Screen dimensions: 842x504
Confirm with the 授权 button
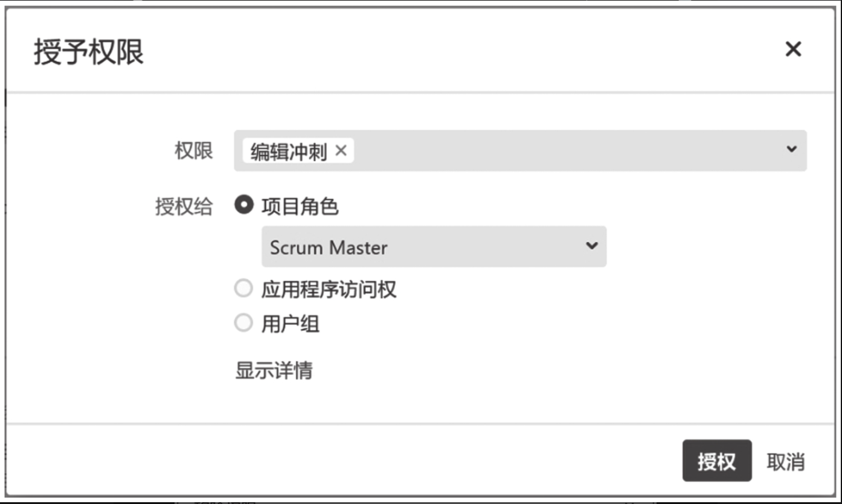click(717, 461)
